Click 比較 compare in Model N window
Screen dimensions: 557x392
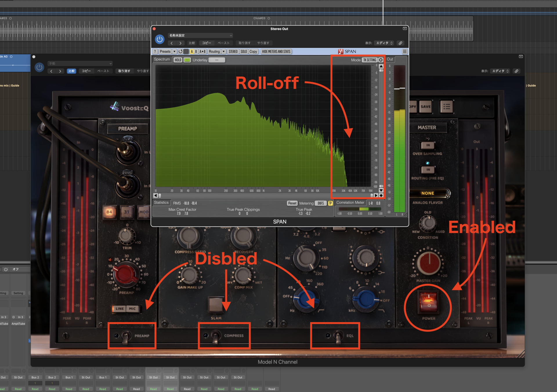(71, 71)
